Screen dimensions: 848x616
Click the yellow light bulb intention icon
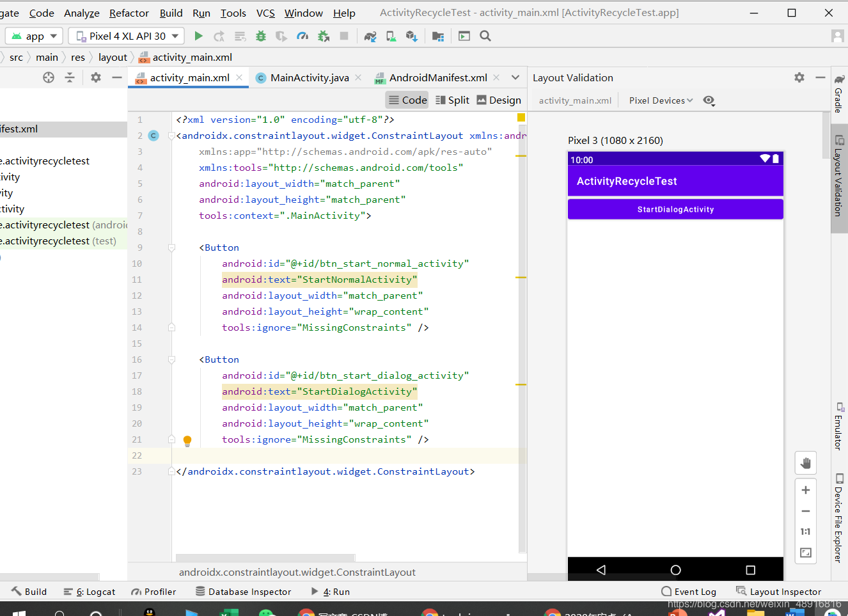[x=187, y=440]
